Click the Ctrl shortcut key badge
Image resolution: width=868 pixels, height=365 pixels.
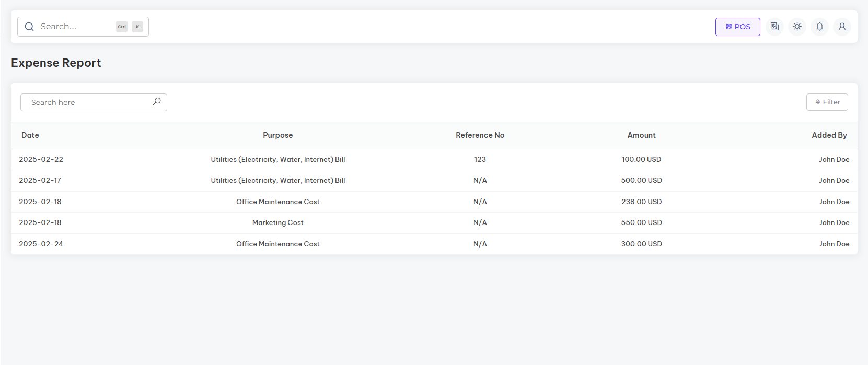coord(122,27)
